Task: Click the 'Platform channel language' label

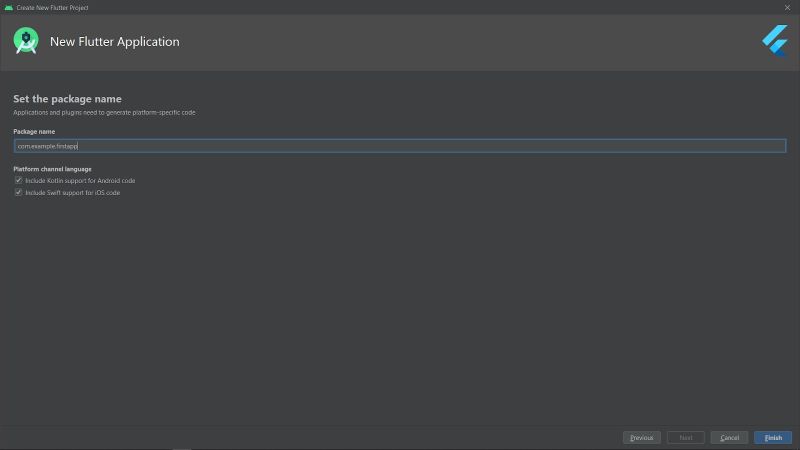Action: tap(53, 169)
